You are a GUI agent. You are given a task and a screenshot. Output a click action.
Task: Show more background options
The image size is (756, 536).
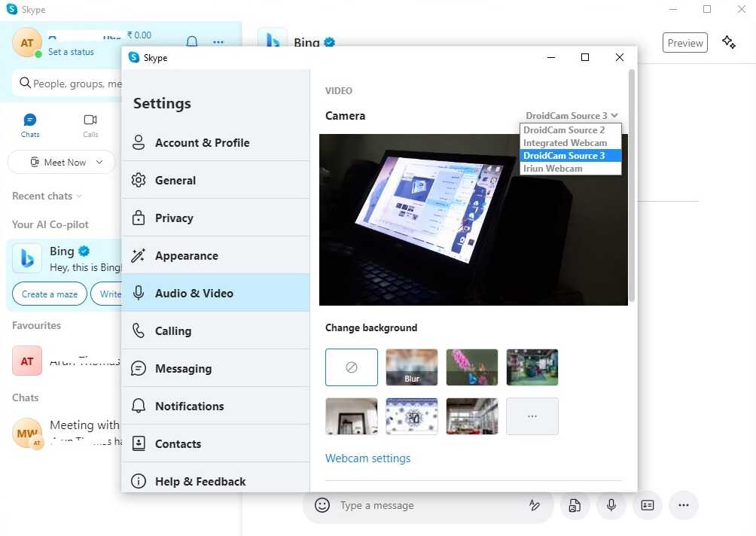(x=532, y=416)
